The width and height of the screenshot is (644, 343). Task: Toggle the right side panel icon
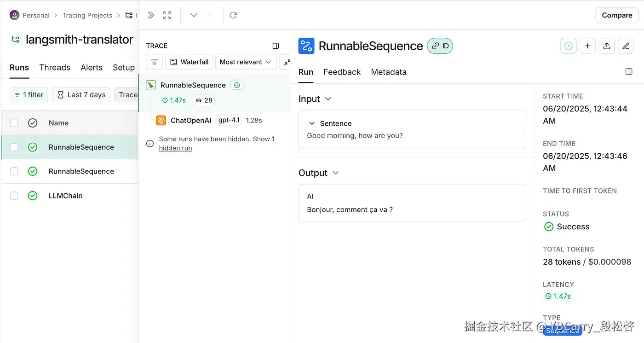pyautogui.click(x=629, y=72)
